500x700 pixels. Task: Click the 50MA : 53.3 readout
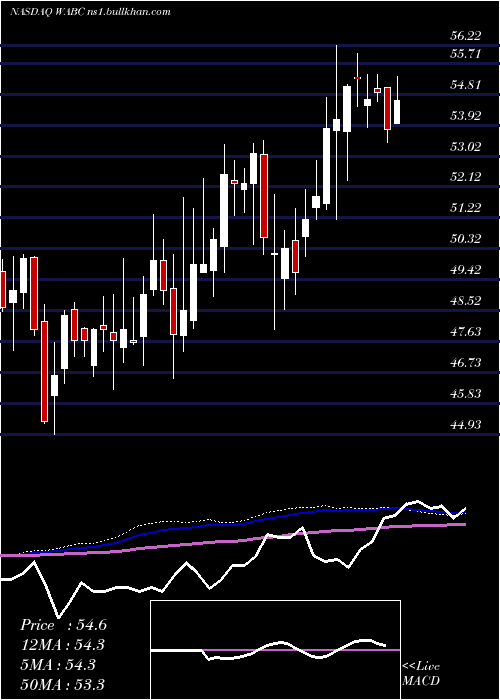[63, 684]
